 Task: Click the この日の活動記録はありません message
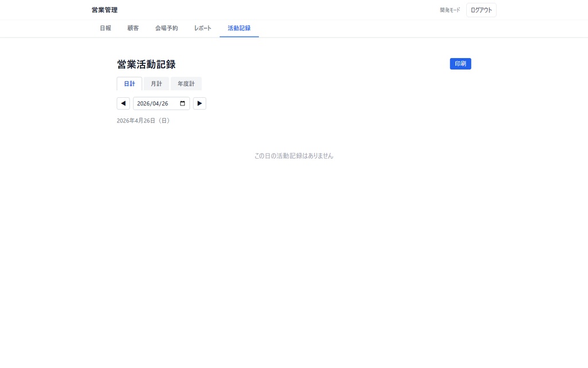click(293, 155)
